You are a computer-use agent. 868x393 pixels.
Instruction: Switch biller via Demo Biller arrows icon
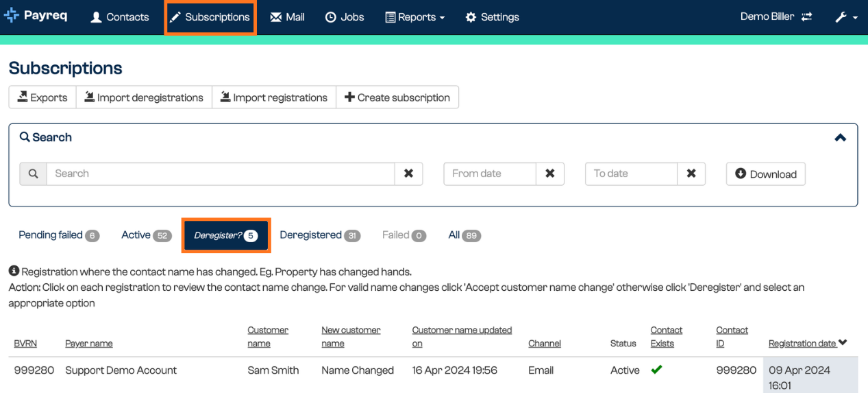806,17
